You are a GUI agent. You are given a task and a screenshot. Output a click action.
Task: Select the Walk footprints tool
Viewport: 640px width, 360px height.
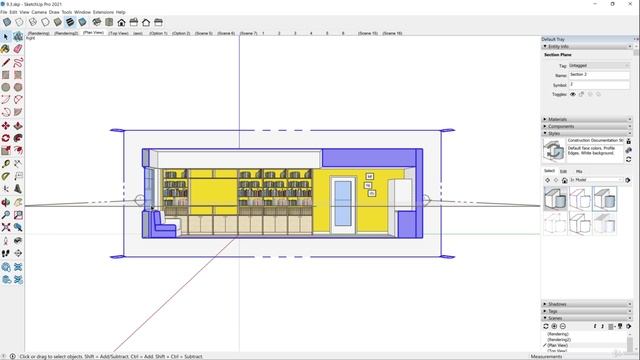(6, 253)
